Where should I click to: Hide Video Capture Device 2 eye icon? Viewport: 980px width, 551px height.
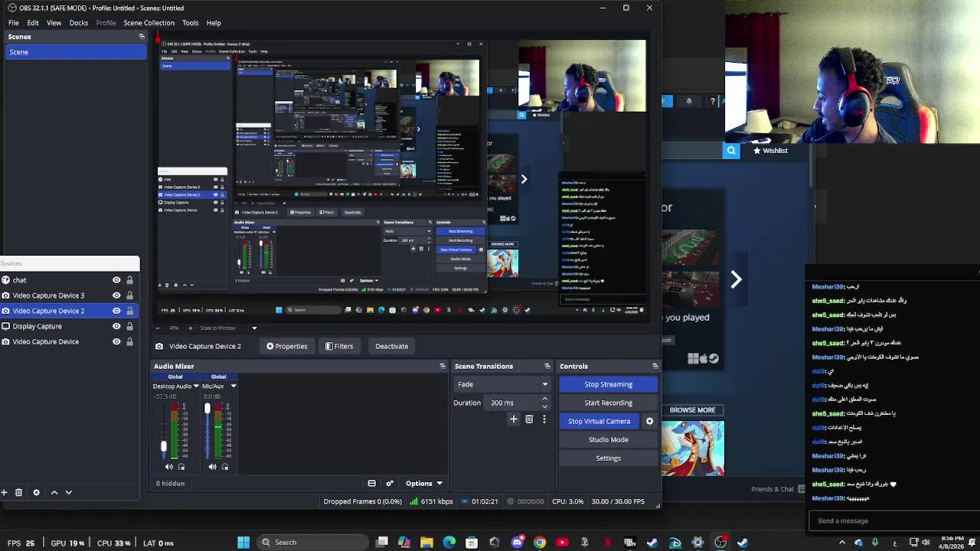pos(116,311)
